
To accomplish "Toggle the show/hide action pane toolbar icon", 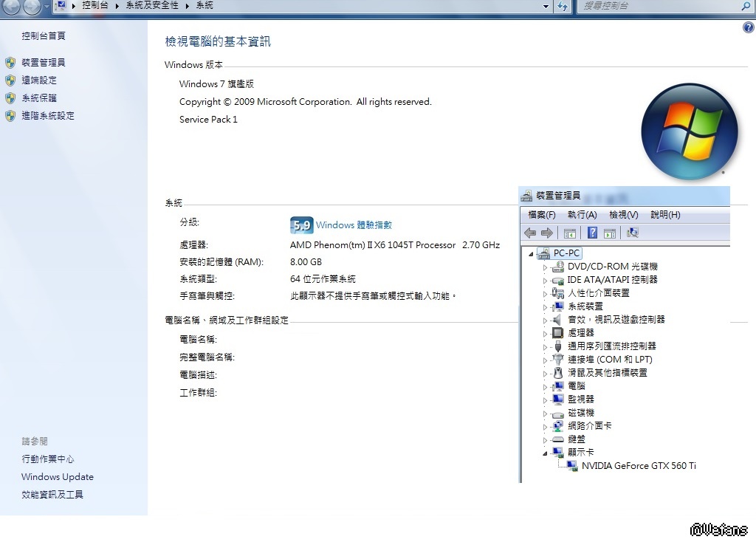I will [x=609, y=233].
